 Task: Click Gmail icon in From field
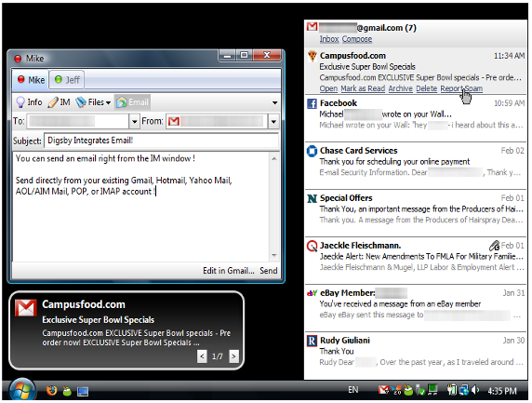(174, 121)
